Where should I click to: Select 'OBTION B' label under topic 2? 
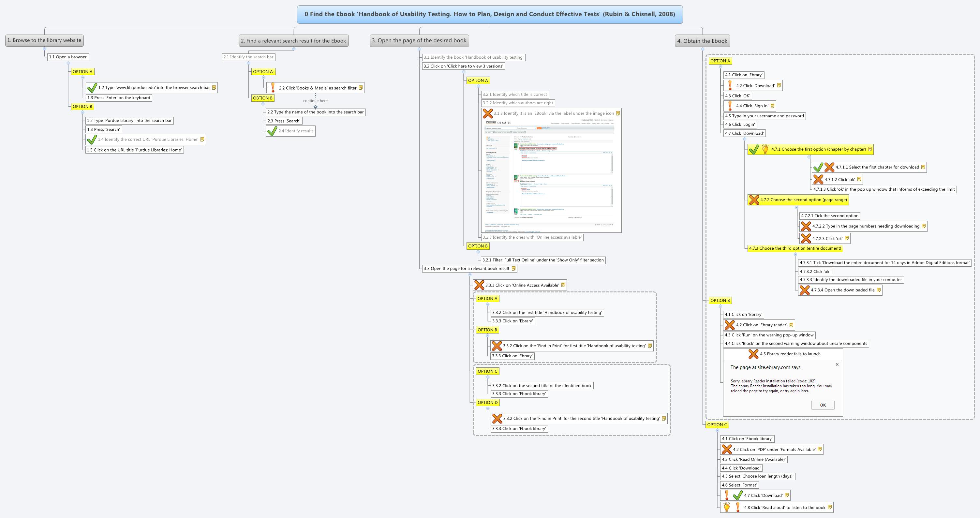tap(263, 98)
